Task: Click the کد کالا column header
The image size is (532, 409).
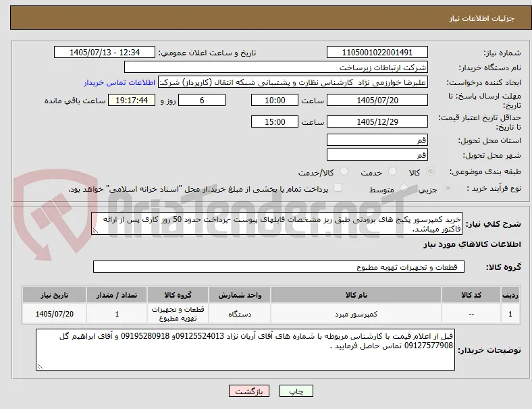Action: 471,295
